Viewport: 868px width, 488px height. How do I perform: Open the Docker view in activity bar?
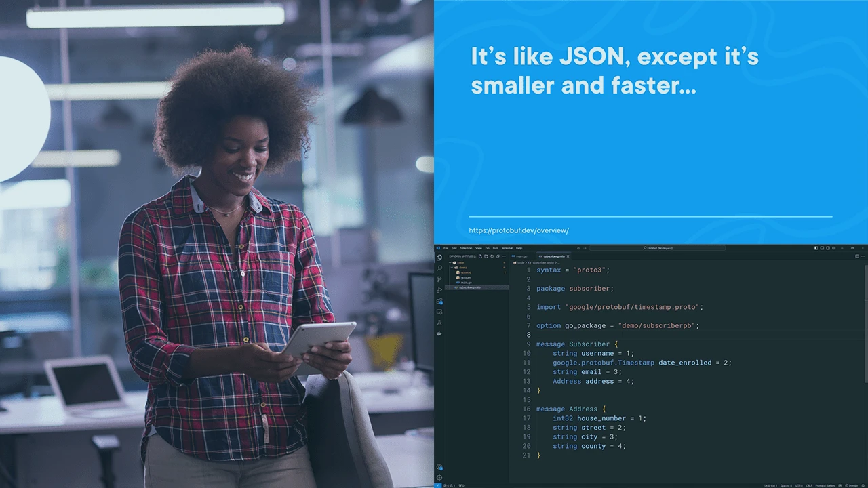tap(439, 333)
